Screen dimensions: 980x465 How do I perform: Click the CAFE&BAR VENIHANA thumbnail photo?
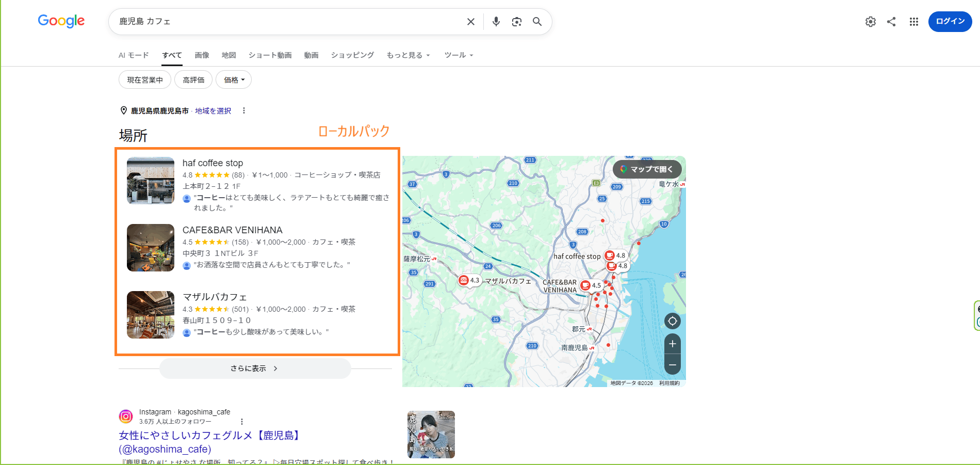coord(151,248)
